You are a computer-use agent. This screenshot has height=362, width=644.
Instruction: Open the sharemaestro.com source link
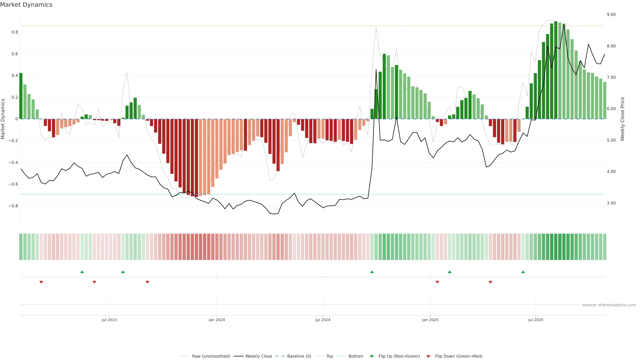point(609,305)
